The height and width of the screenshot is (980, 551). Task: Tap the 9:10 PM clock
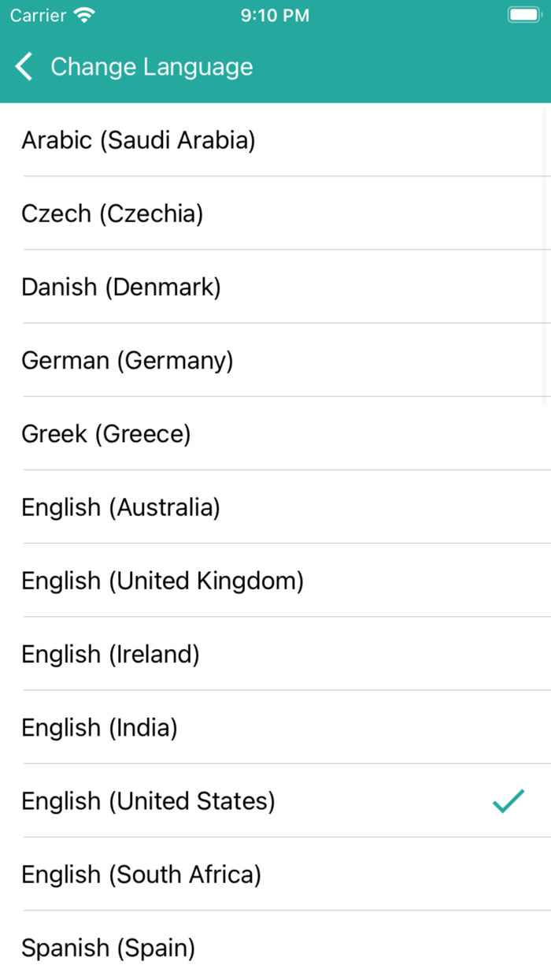pyautogui.click(x=275, y=15)
